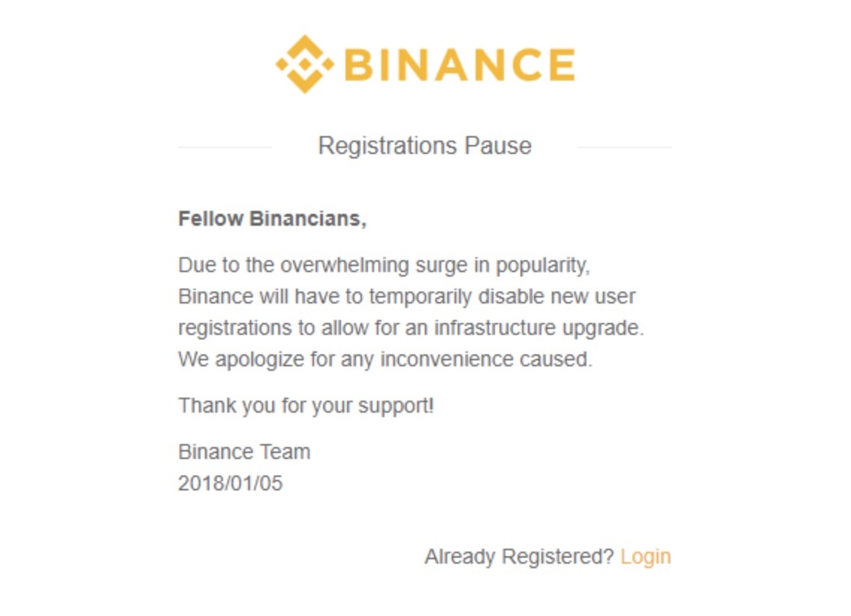Click the letter 'B' in the BINANCE wordmark
Image resolution: width=851 pixels, height=616 pixels.
pyautogui.click(x=359, y=65)
